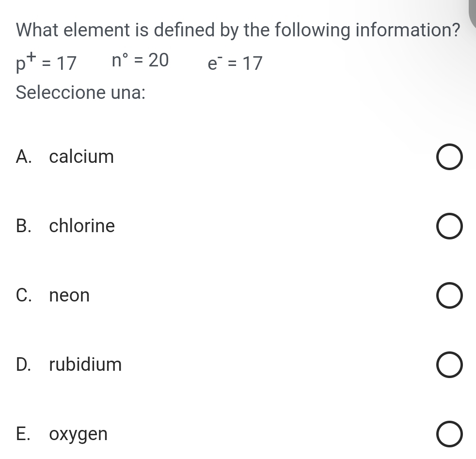The height and width of the screenshot is (459, 476).
Task: Click the scrollbar thumb at top right
Action: click(x=473, y=15)
